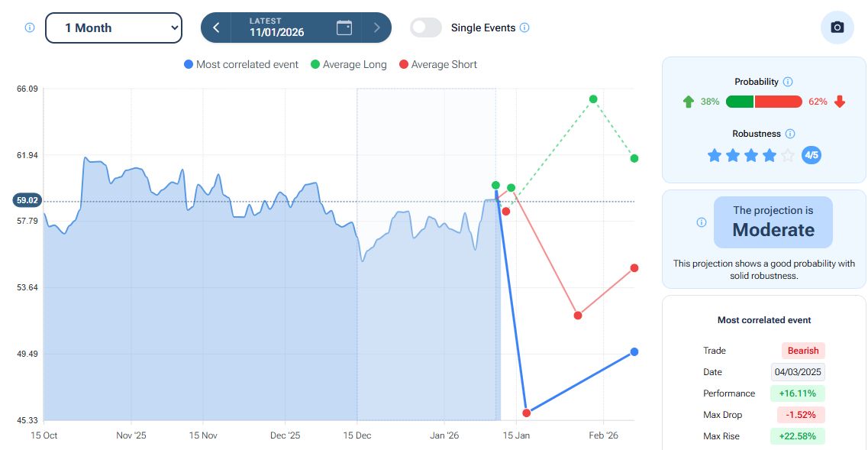Open the 1 Month period dropdown
868x450 pixels.
tap(114, 28)
